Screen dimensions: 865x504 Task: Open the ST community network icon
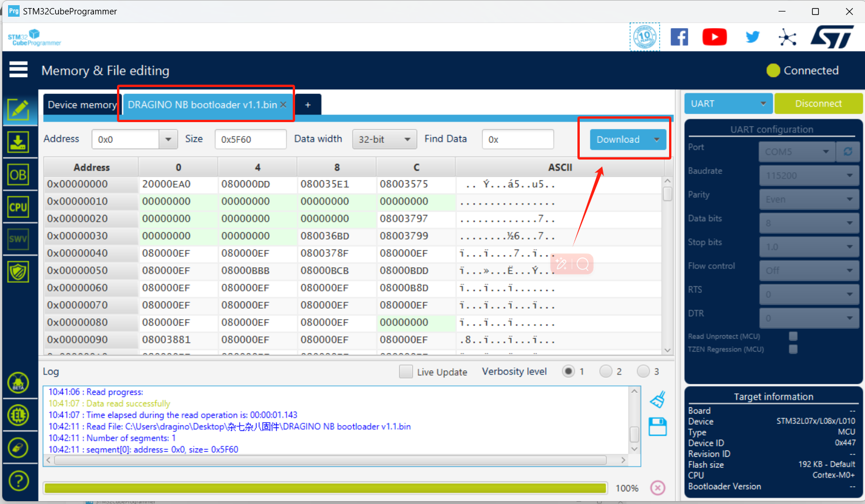click(x=787, y=38)
